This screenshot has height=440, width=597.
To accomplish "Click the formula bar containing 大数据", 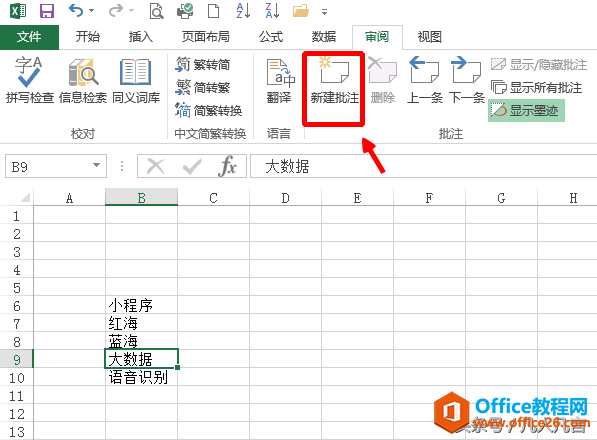I will point(423,166).
